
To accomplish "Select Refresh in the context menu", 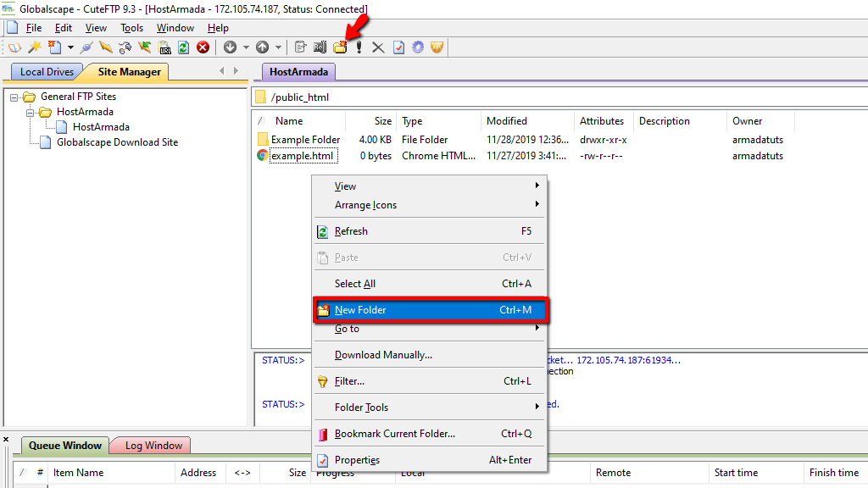I will (430, 231).
